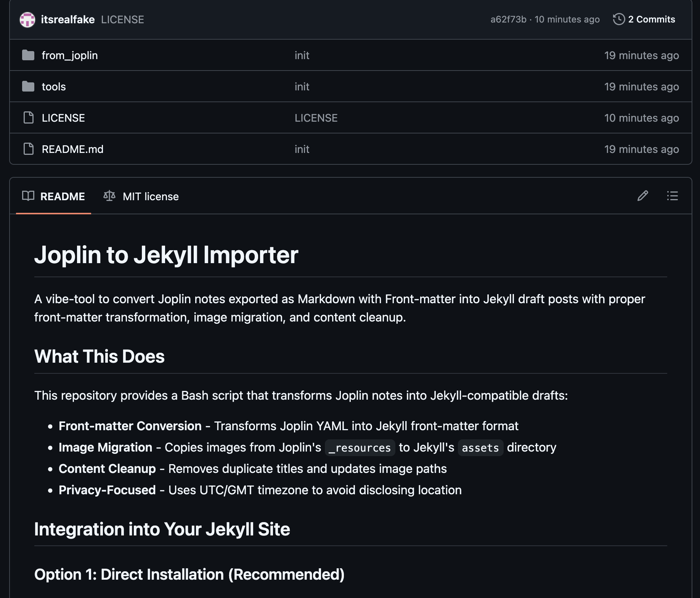Click the README book icon
The height and width of the screenshot is (598, 700).
[x=28, y=196]
